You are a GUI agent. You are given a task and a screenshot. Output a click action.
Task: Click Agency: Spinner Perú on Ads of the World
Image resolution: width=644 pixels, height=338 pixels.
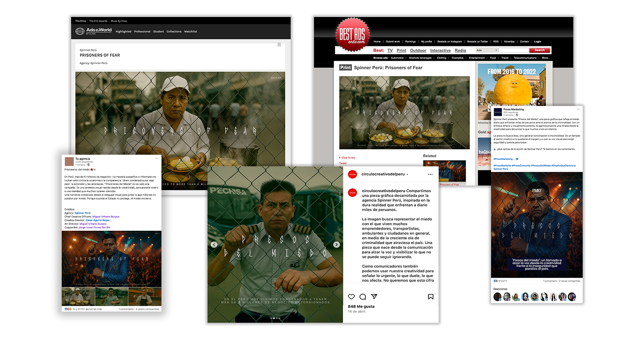point(93,63)
